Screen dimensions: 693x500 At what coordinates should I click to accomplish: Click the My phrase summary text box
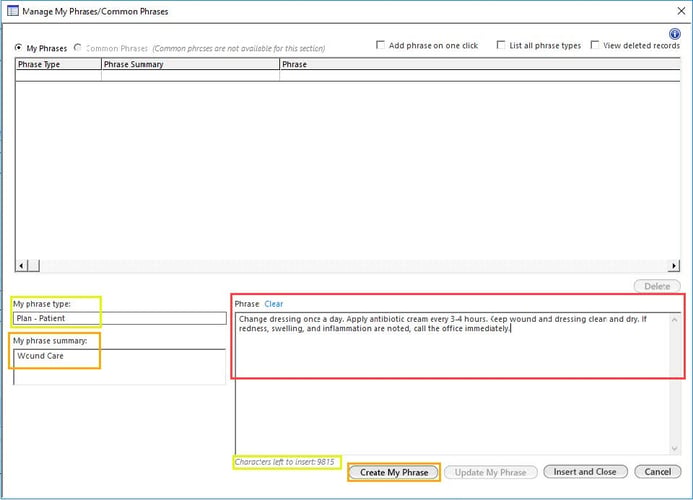coord(120,366)
